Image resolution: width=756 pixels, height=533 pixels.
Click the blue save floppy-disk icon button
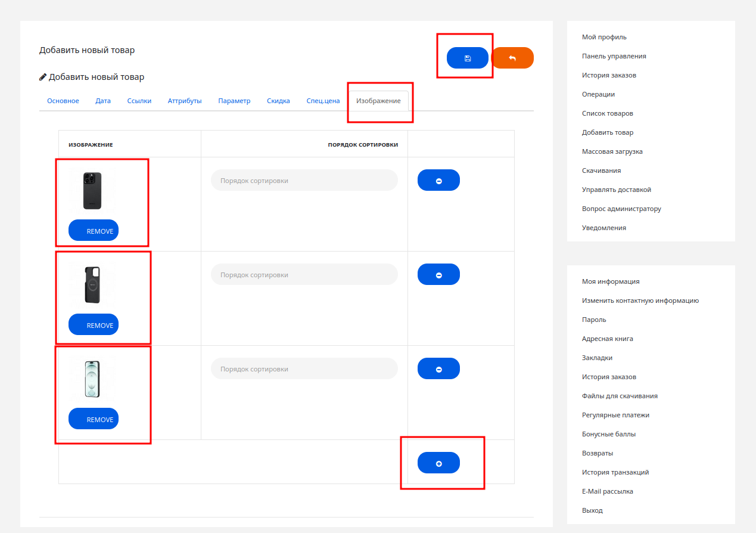click(x=467, y=58)
